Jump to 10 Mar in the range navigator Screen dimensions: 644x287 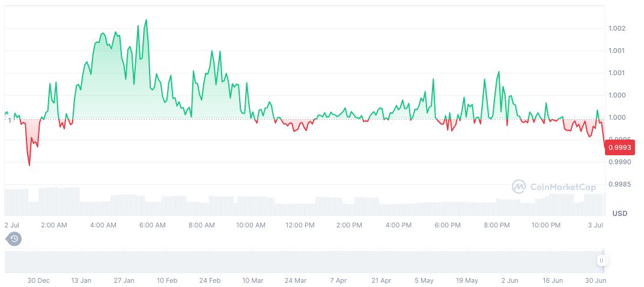pos(252,280)
